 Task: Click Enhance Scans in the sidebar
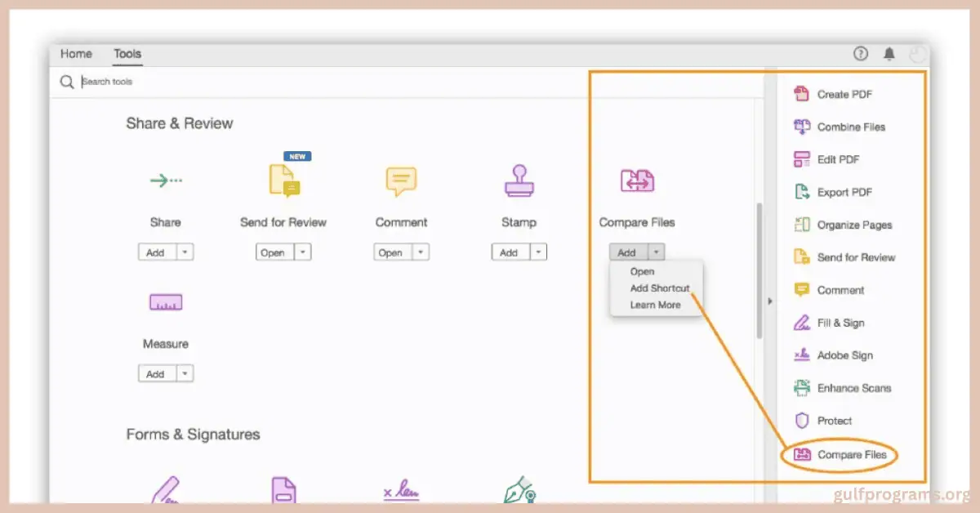pos(853,388)
